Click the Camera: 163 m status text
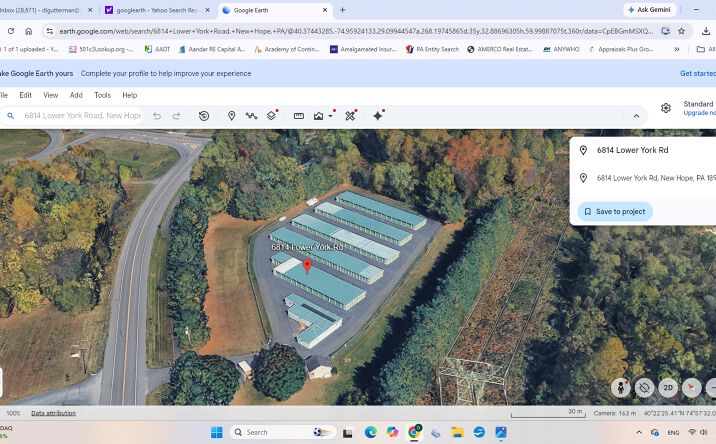 click(x=615, y=413)
